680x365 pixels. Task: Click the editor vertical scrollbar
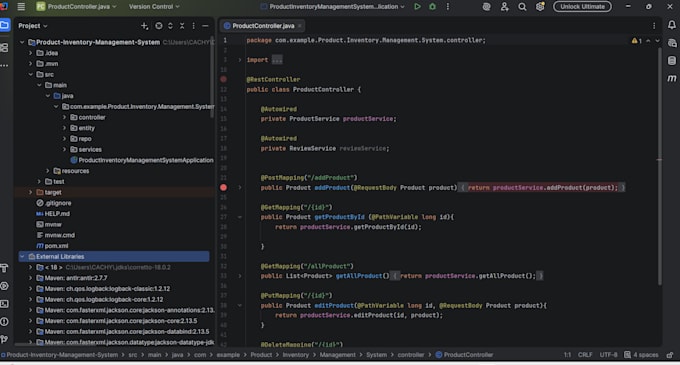click(660, 165)
